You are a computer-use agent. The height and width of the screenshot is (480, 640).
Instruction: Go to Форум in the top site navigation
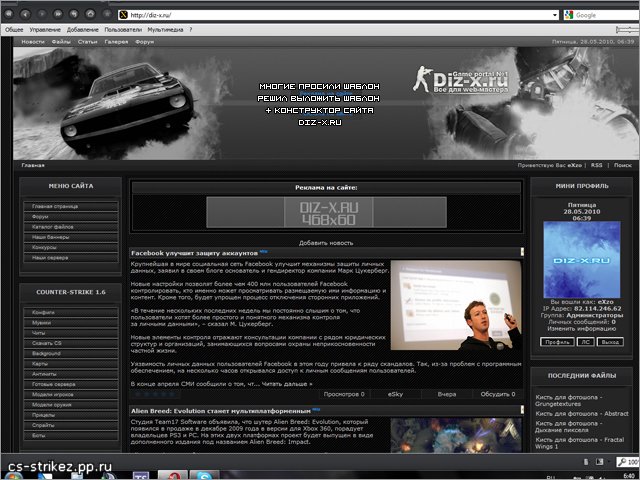(144, 42)
